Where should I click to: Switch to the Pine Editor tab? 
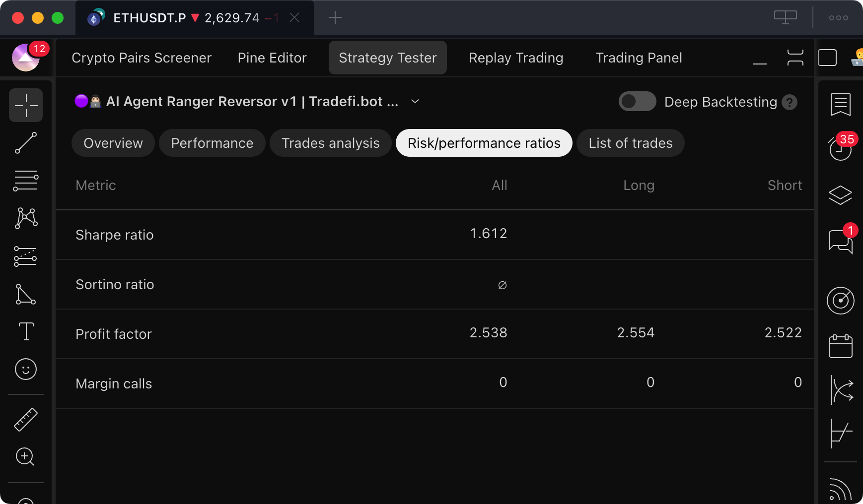point(272,58)
